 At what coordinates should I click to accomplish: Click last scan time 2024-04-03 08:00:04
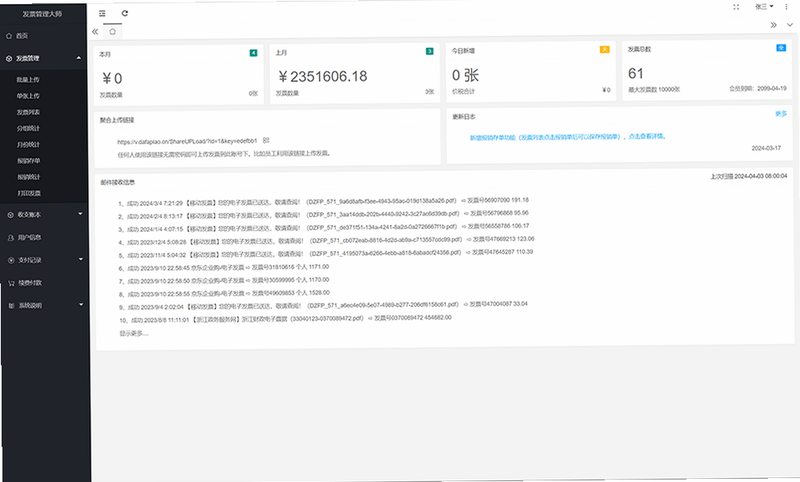tap(748, 176)
